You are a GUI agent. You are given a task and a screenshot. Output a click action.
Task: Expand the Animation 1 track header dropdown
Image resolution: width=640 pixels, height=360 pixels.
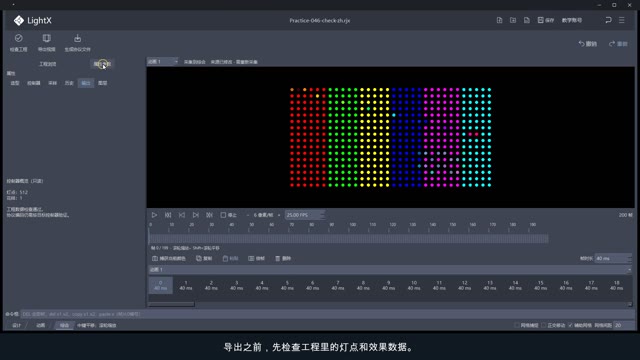coord(629,270)
